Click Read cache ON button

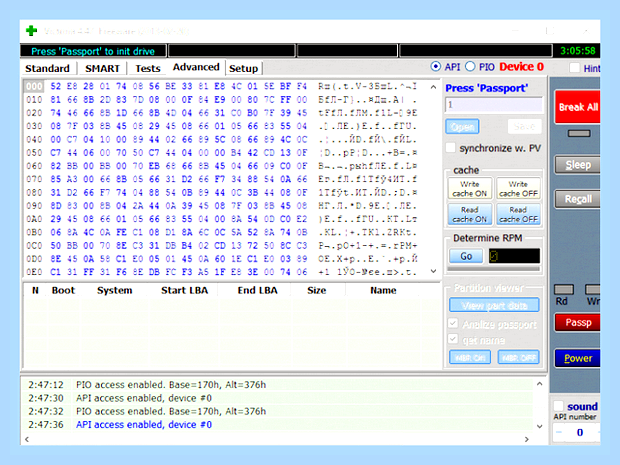coord(470,214)
